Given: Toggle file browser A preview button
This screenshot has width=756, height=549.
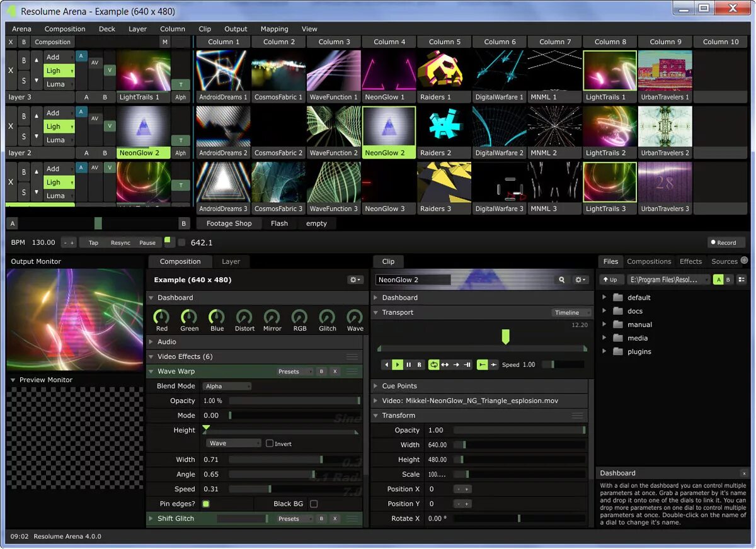Looking at the screenshot, I should [718, 280].
